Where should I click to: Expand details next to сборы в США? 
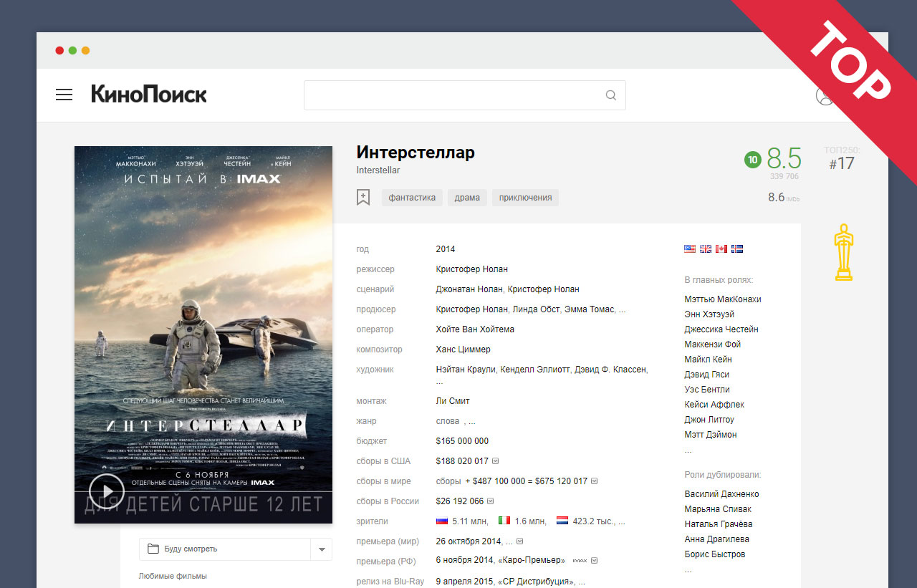[494, 461]
